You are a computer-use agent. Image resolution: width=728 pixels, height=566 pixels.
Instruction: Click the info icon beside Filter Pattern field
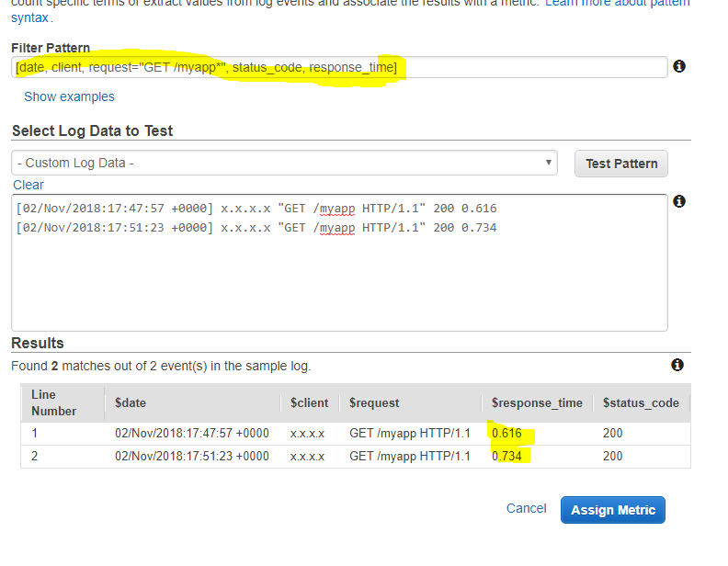(678, 66)
